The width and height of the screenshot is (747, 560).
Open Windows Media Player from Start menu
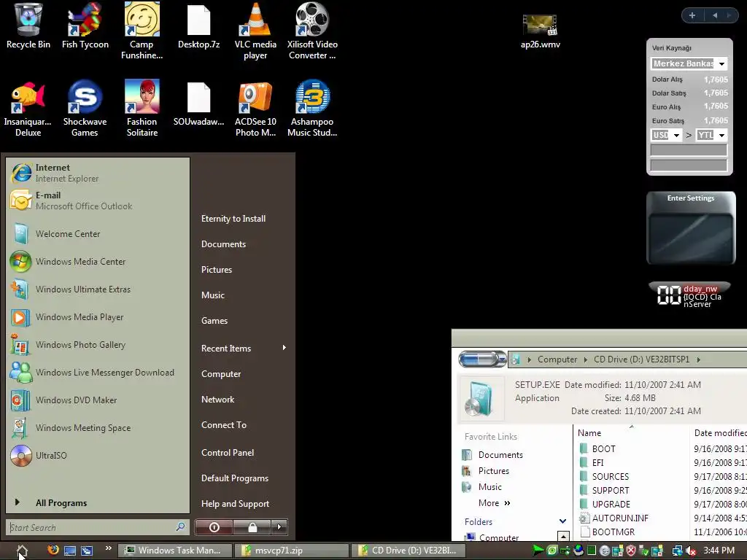pos(98,317)
